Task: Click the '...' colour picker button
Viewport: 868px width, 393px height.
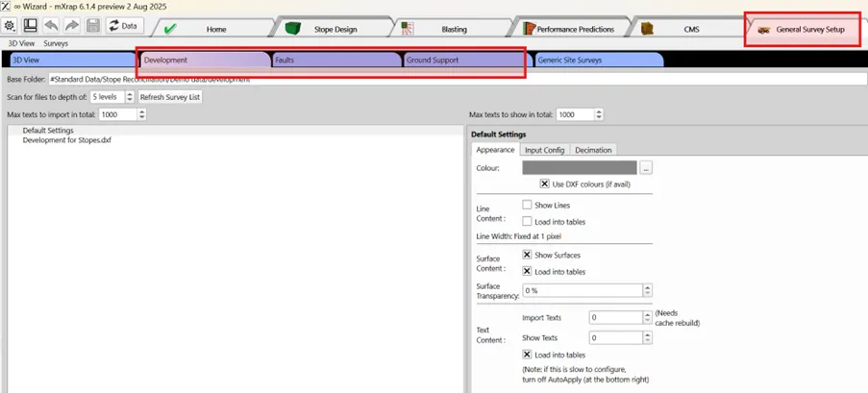Action: 646,168
